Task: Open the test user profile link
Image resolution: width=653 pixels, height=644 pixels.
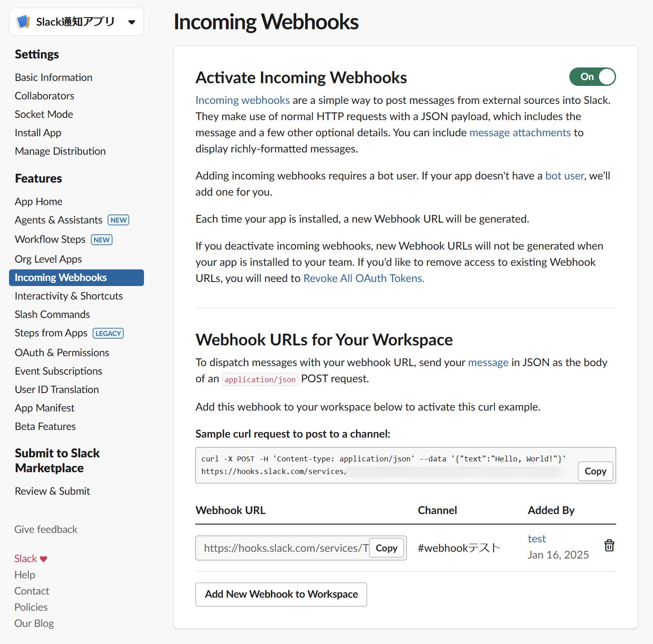Action: (536, 539)
